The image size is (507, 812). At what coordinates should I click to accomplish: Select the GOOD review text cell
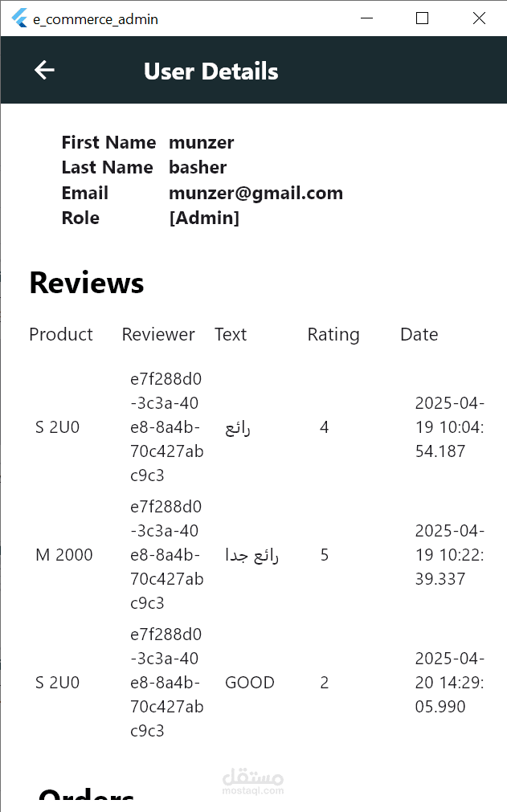tap(250, 683)
